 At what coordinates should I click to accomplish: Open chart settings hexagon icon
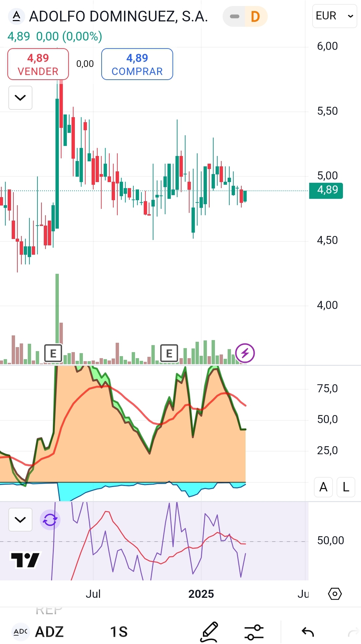335,594
